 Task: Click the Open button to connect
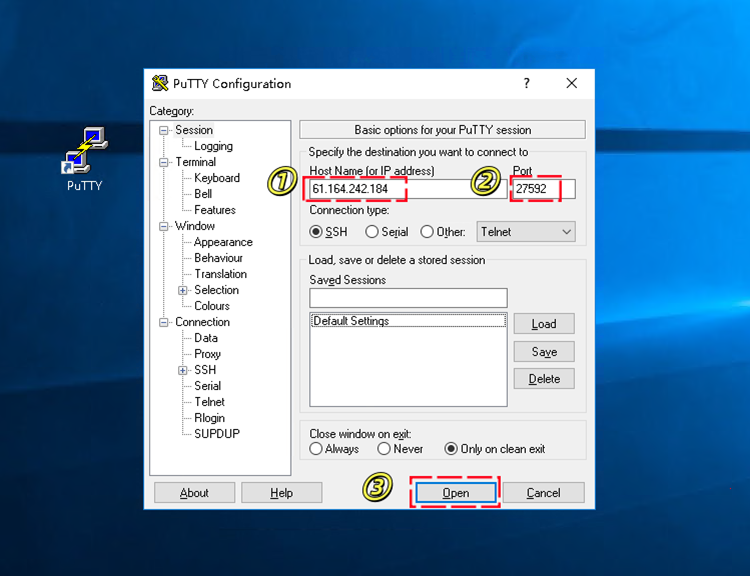[x=456, y=493]
